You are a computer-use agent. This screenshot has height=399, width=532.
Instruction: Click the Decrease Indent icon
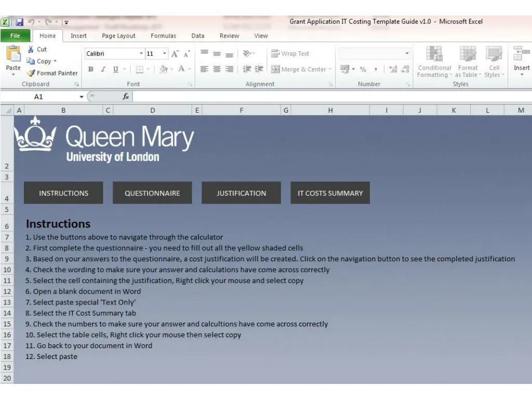(247, 69)
